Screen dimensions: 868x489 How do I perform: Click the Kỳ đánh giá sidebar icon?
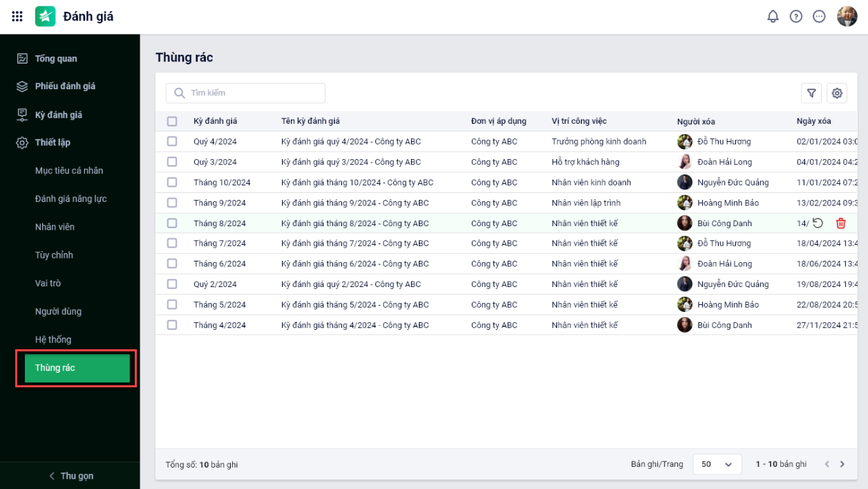coord(22,115)
